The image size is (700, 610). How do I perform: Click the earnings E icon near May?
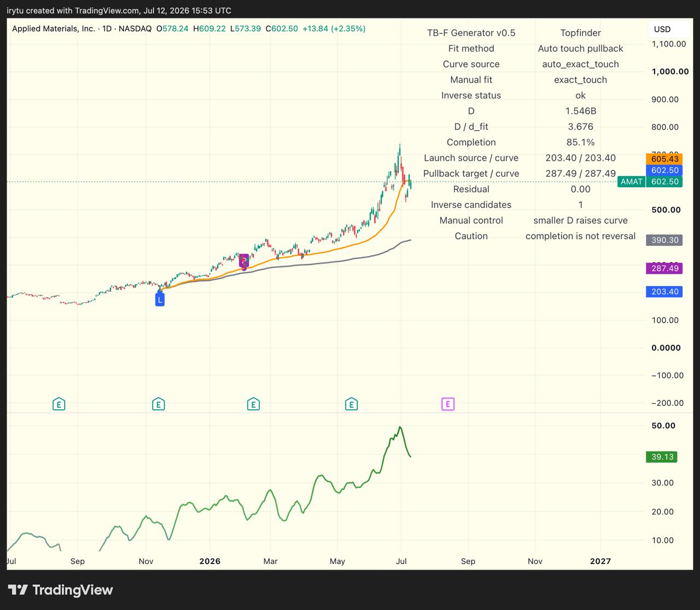[351, 404]
